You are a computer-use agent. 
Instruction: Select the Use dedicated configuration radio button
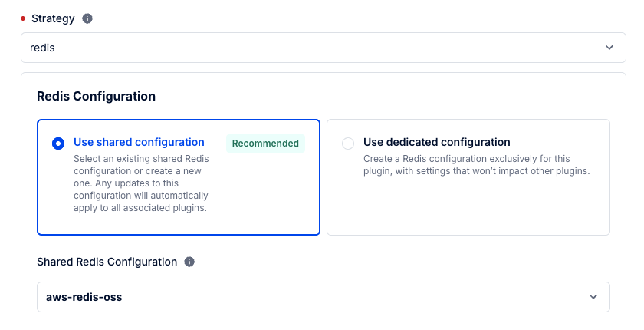click(x=348, y=144)
